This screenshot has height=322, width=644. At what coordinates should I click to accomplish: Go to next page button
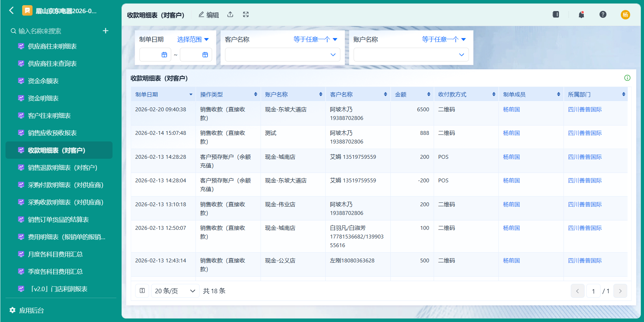[620, 291]
